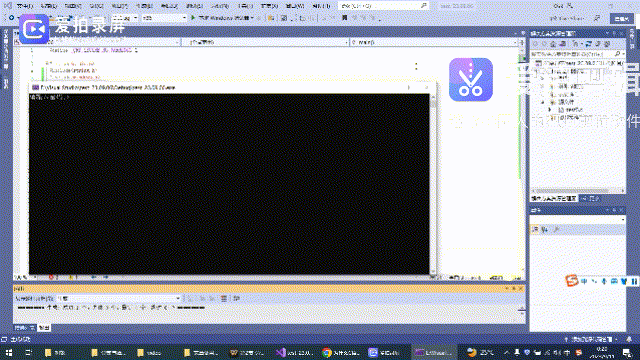This screenshot has width=640, height=360.
Task: Click the search magnifier in Solution Explorer
Action: pyautogui.click(x=618, y=53)
